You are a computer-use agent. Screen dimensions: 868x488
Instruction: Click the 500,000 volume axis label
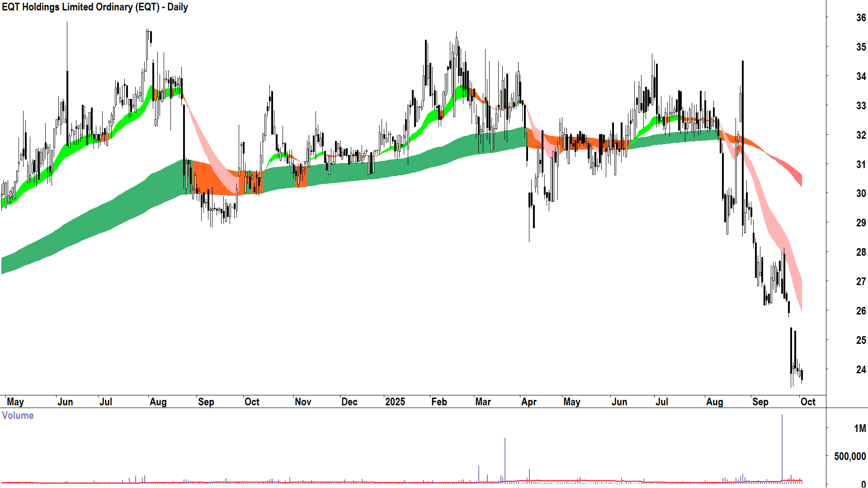[x=850, y=457]
